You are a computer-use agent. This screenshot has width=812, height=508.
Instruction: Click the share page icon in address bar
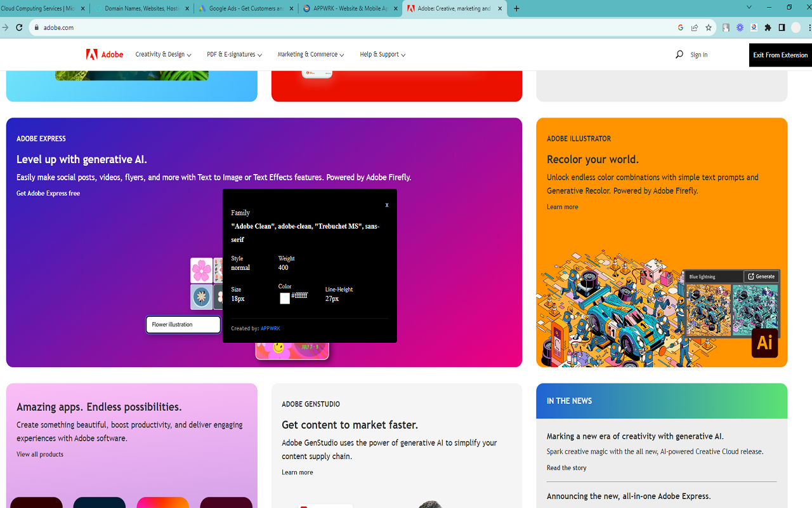pos(695,27)
